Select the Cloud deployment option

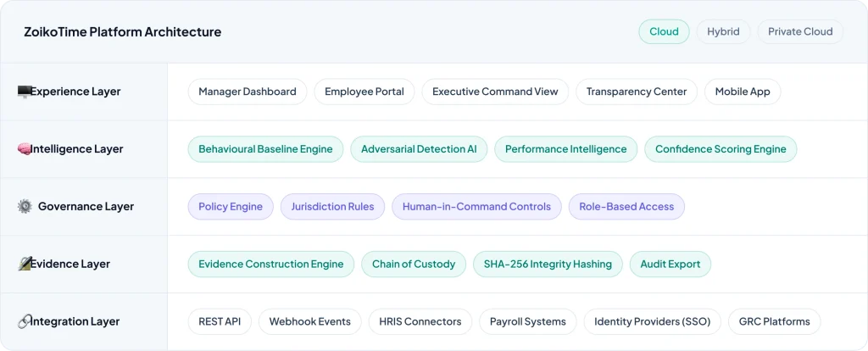(664, 31)
